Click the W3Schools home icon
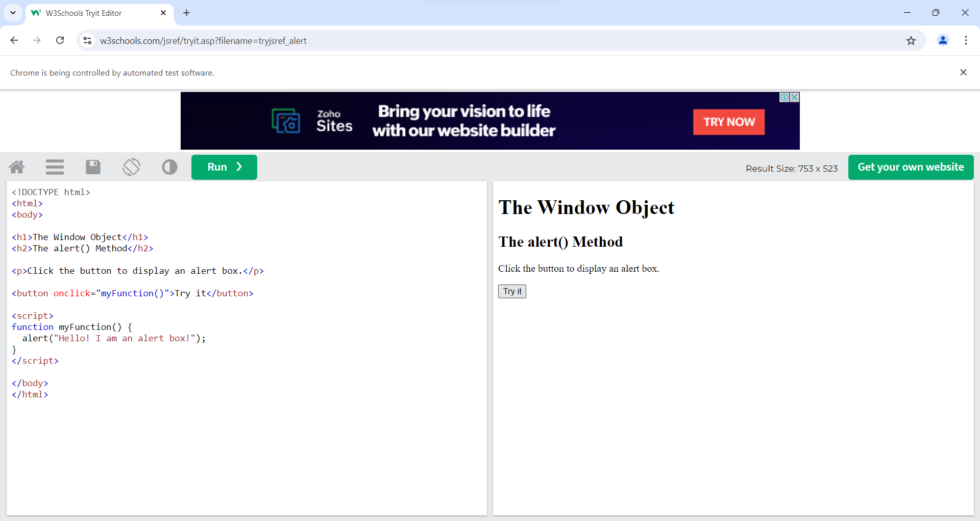This screenshot has height=521, width=980. [17, 167]
